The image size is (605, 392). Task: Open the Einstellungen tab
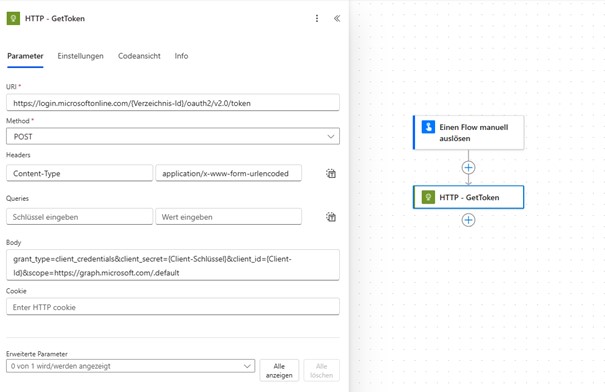click(80, 56)
